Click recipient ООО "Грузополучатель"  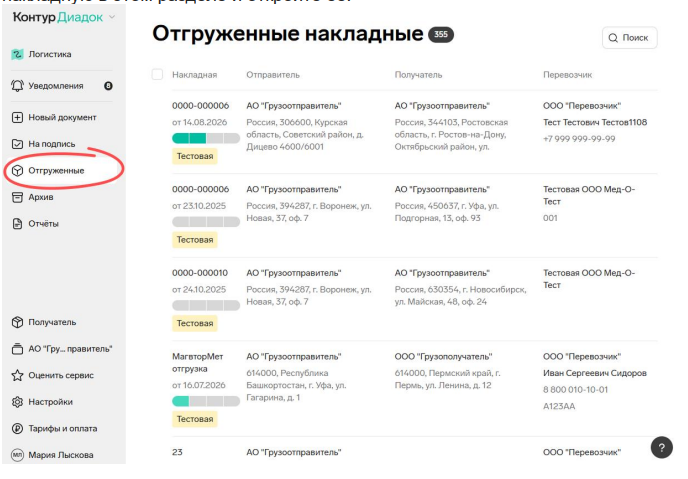(x=443, y=357)
